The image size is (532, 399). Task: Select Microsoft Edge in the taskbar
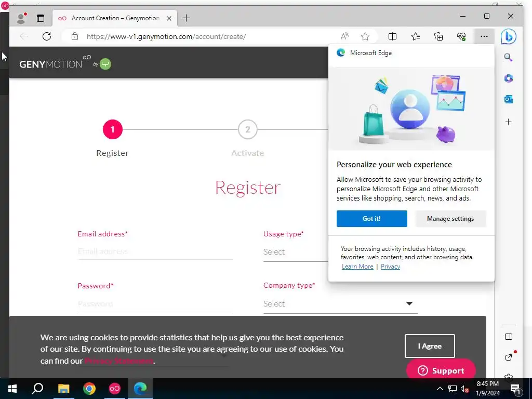(140, 389)
